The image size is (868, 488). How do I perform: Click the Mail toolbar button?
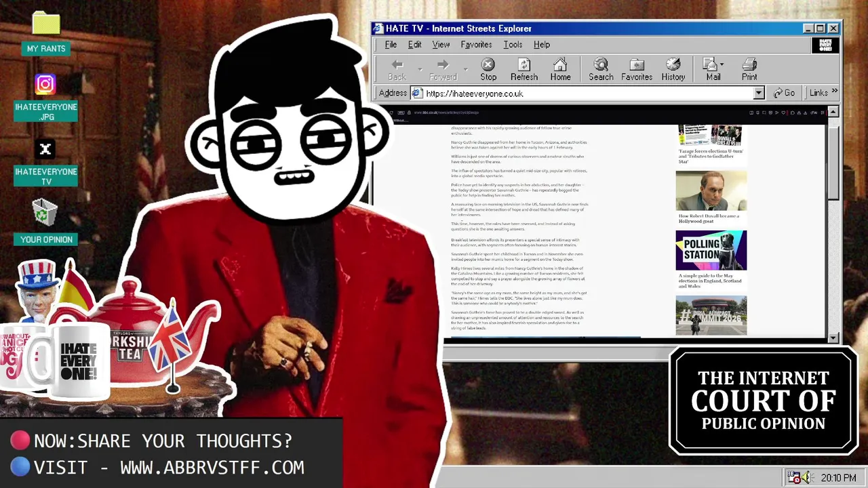pos(712,70)
